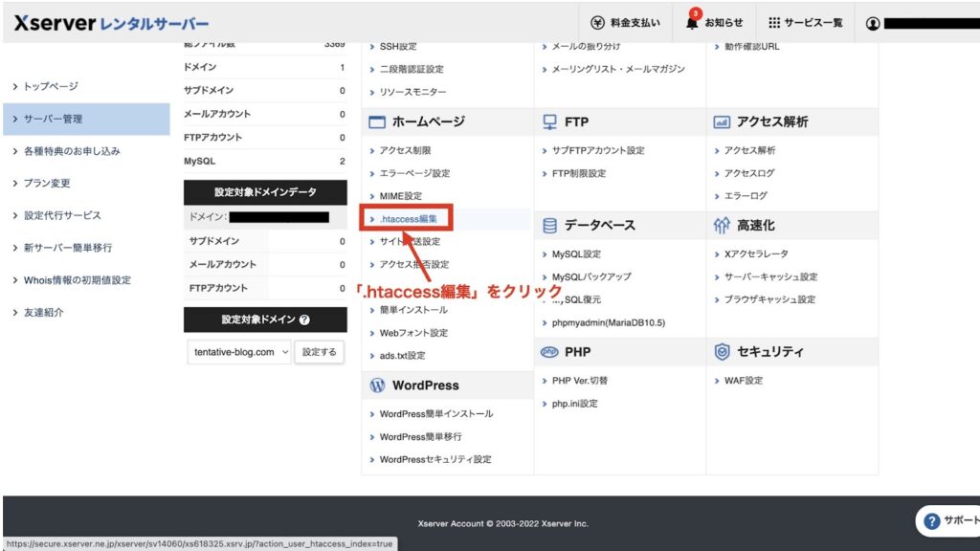Open the アクセス制限 link

pyautogui.click(x=405, y=150)
